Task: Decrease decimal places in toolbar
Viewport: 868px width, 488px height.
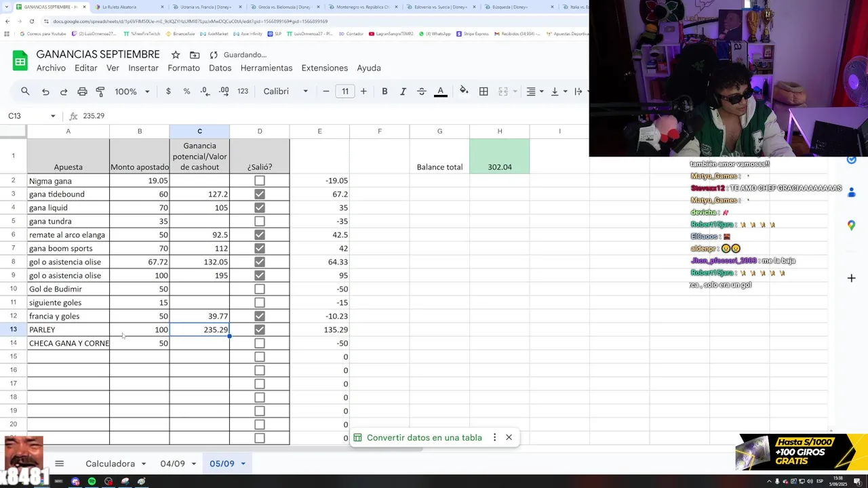Action: pyautogui.click(x=205, y=91)
